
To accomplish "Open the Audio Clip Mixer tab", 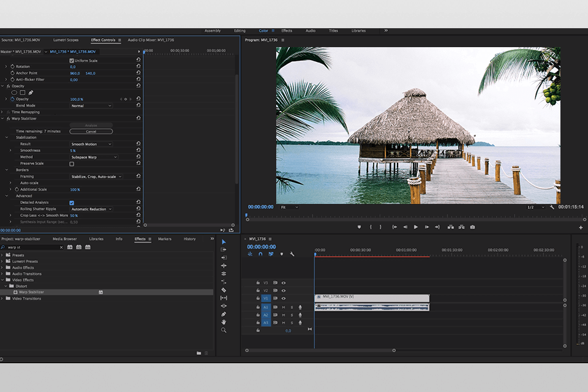I will (x=151, y=40).
